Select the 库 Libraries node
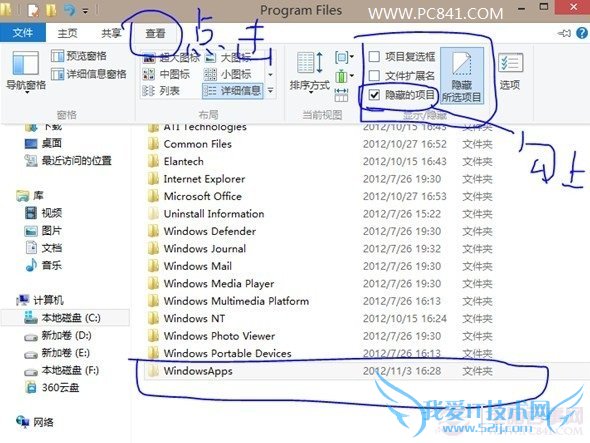The height and width of the screenshot is (443, 590). coord(30,196)
